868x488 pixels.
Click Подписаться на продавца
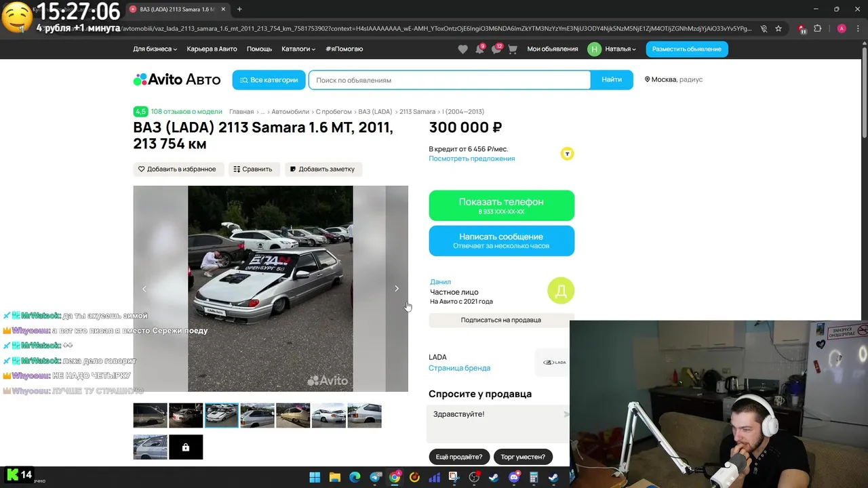[x=501, y=320]
